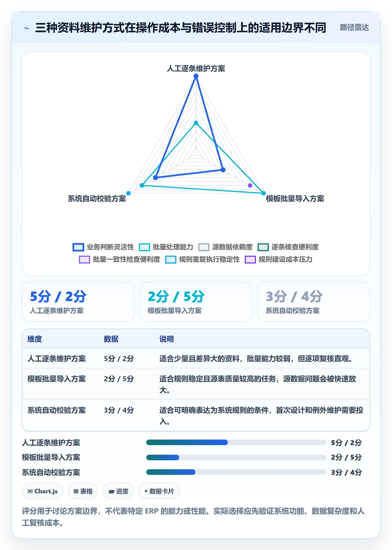Click the 系统自动校验方案 radar axis label
This screenshot has height=550, width=392.
pos(97,199)
